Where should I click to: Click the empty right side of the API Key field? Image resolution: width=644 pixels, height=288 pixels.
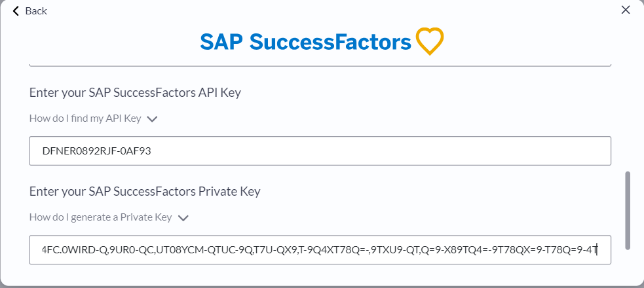[452, 151]
